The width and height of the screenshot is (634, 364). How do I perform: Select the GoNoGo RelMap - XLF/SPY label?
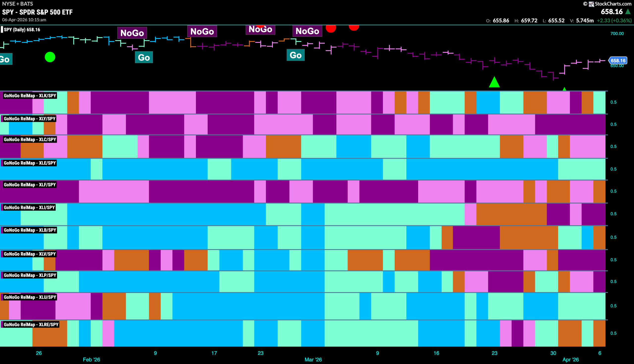30,185
